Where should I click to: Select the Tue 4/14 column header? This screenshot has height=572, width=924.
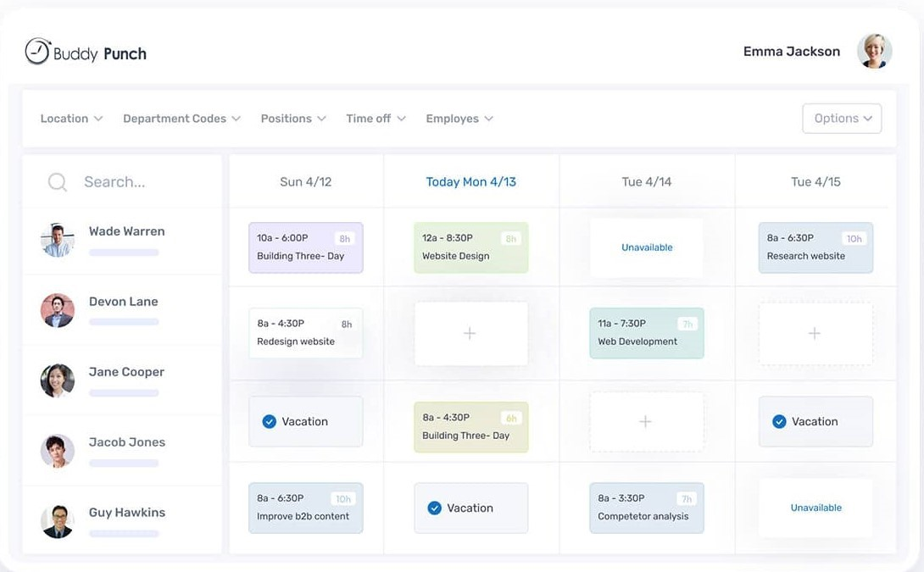647,181
